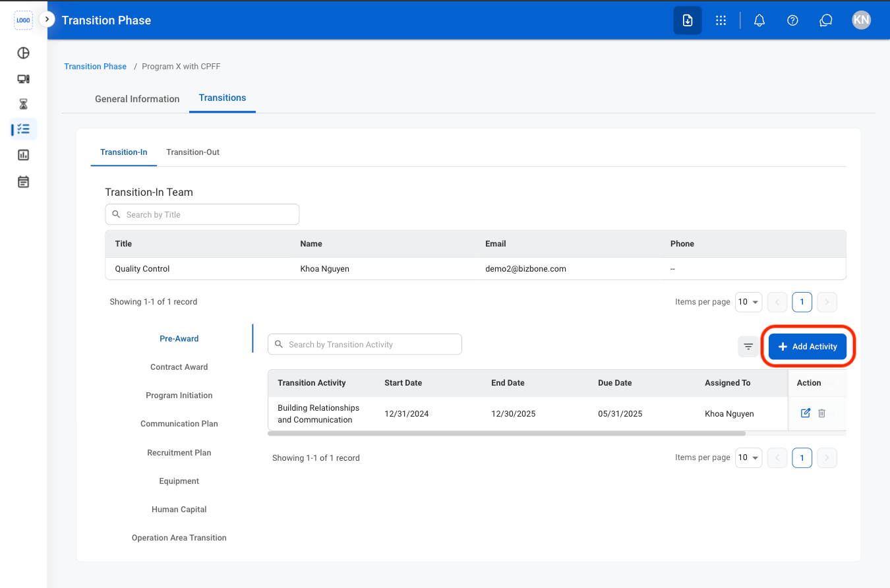Click the 12/30/2025 end date cell
The width and height of the screenshot is (890, 588).
tap(513, 414)
